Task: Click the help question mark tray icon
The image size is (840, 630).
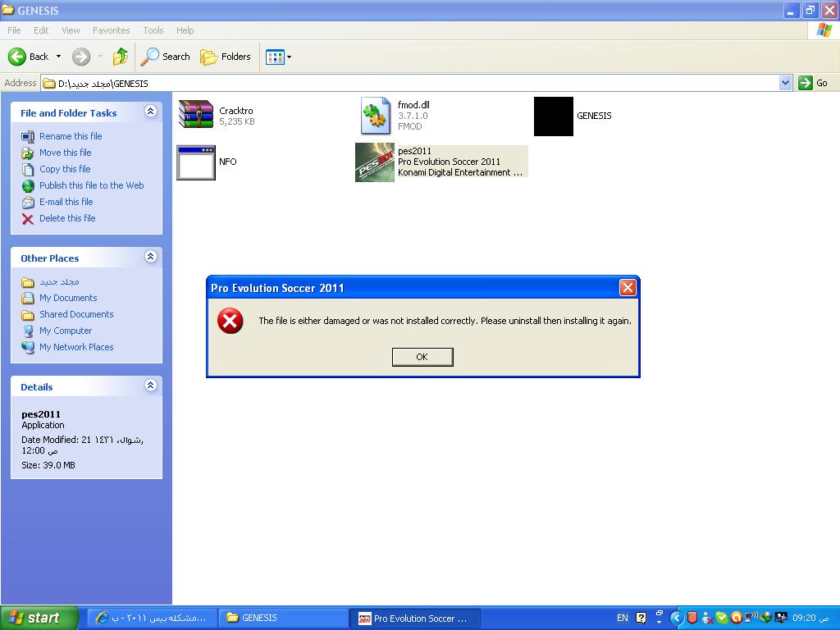Action: (641, 618)
